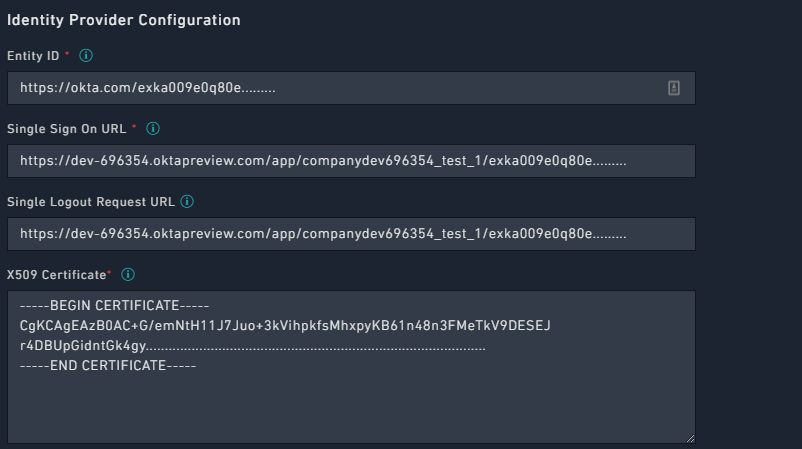The width and height of the screenshot is (802, 449).
Task: Click the info icon beside Entity ID
Action: 86,56
